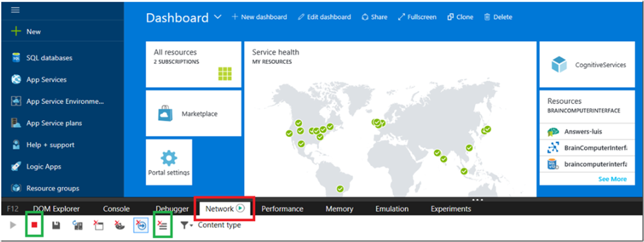Click the Clear cookies icon
Image resolution: width=644 pixels, height=242 pixels.
pos(120,225)
